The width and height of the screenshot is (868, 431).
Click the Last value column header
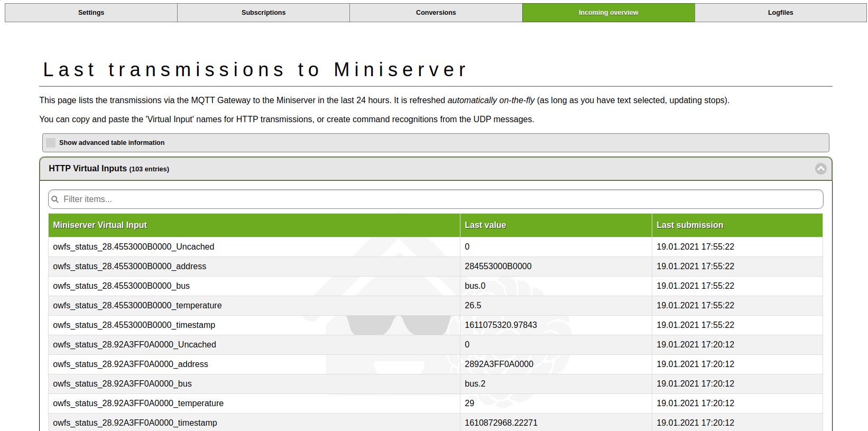[x=556, y=225]
